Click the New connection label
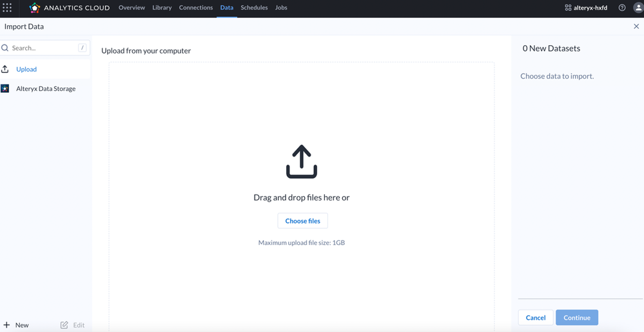Image resolution: width=644 pixels, height=332 pixels. coord(22,325)
